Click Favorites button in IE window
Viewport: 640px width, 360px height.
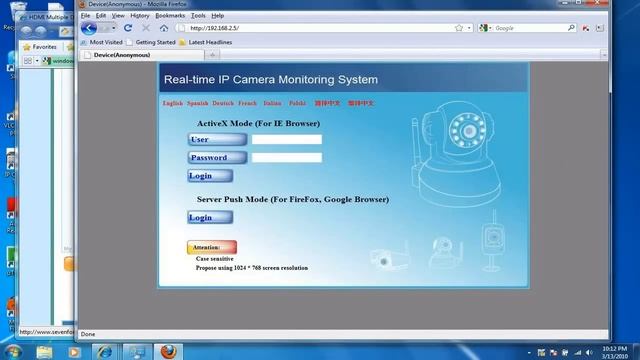click(40, 47)
